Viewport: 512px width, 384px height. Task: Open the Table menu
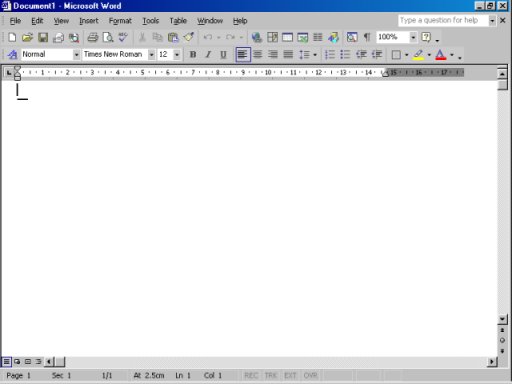178,21
